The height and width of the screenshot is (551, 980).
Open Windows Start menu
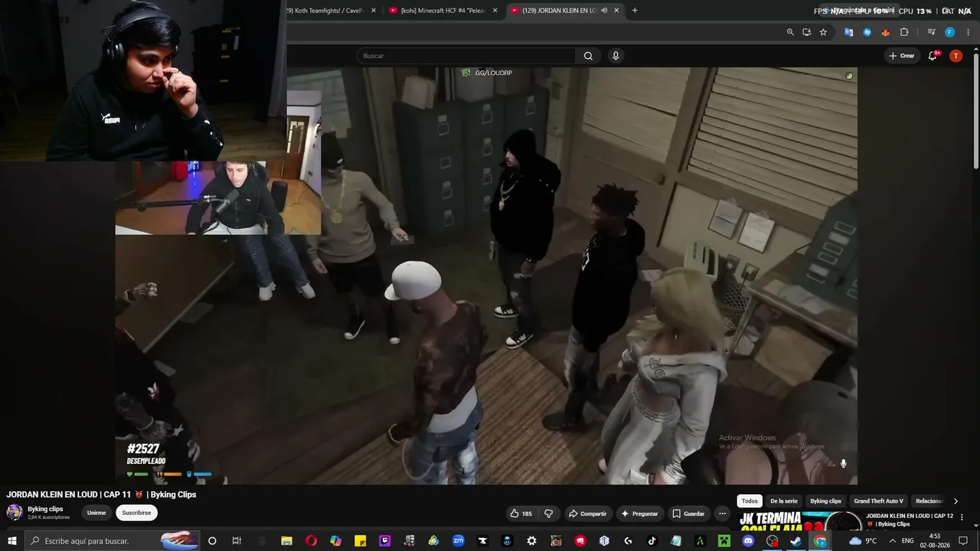pyautogui.click(x=11, y=541)
